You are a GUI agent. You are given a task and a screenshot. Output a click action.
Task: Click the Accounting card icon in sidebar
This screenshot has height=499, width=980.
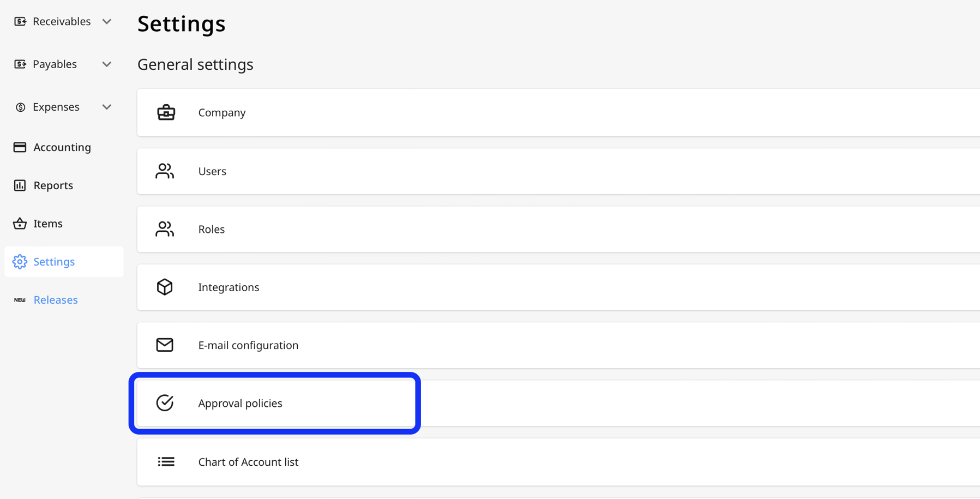click(20, 147)
